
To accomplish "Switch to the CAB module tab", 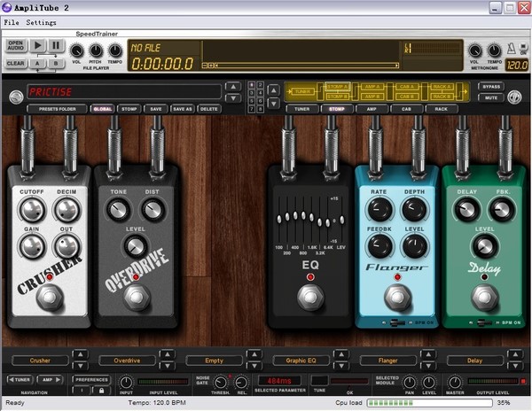I will [406, 109].
